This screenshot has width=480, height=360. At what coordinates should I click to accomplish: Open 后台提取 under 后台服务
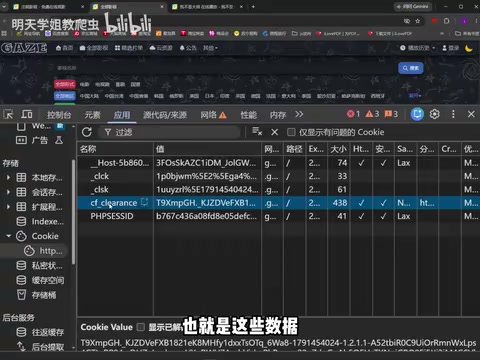tap(40, 347)
